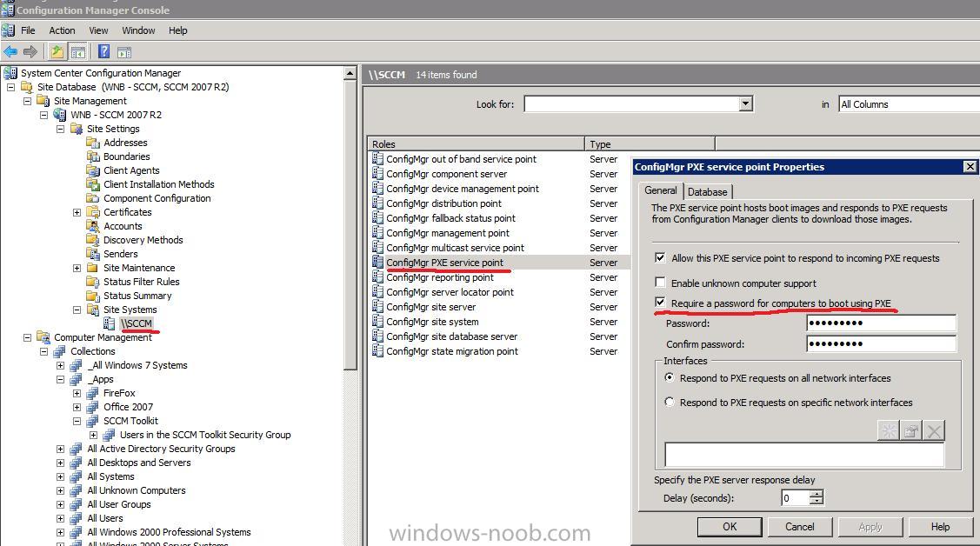This screenshot has height=546, width=980.
Task: Open the All Columns dropdown
Action: pyautogui.click(x=909, y=104)
